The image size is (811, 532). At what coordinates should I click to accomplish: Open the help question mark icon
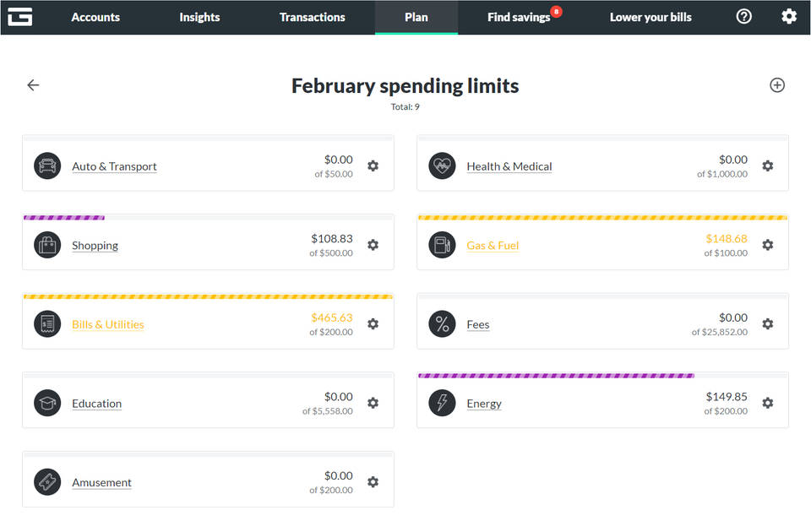(x=743, y=16)
